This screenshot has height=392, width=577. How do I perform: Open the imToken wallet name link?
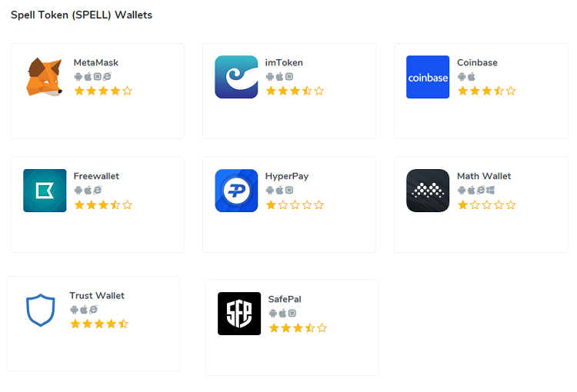pyautogui.click(x=284, y=62)
